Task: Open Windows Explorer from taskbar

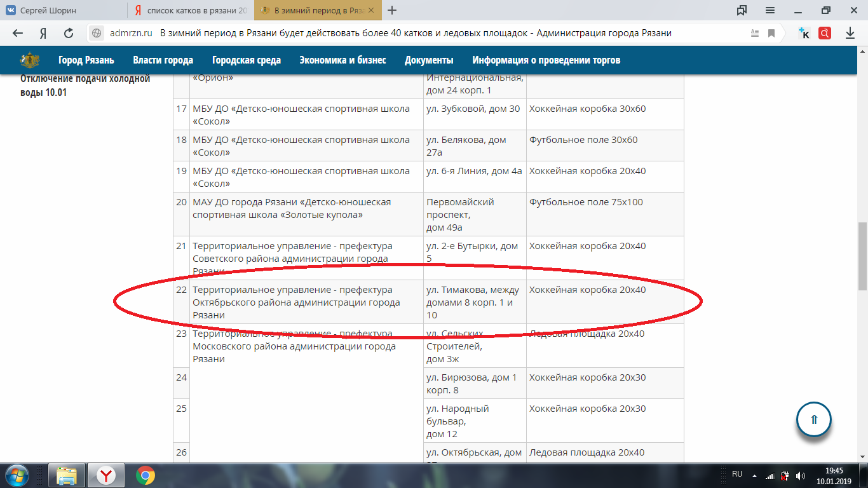Action: coord(67,475)
